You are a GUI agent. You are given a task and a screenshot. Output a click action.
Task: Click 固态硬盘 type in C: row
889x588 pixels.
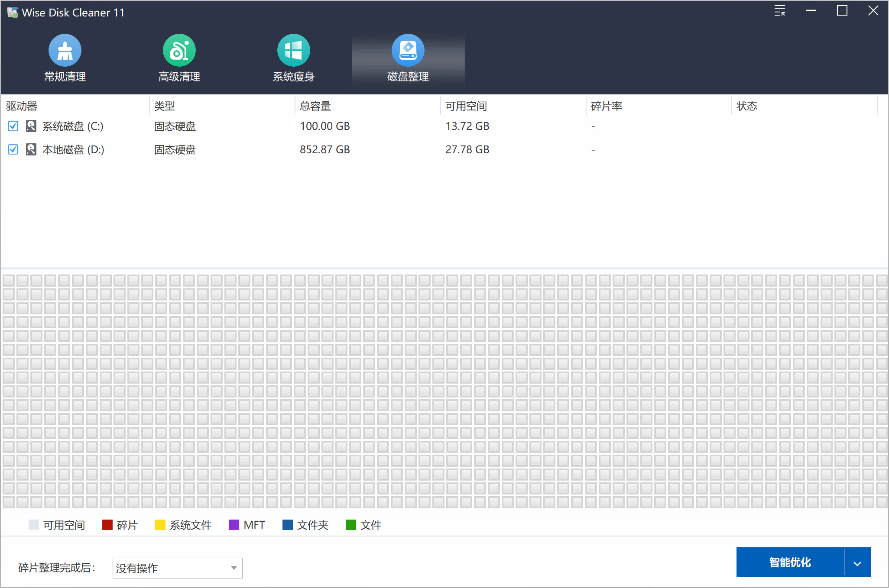coord(175,126)
